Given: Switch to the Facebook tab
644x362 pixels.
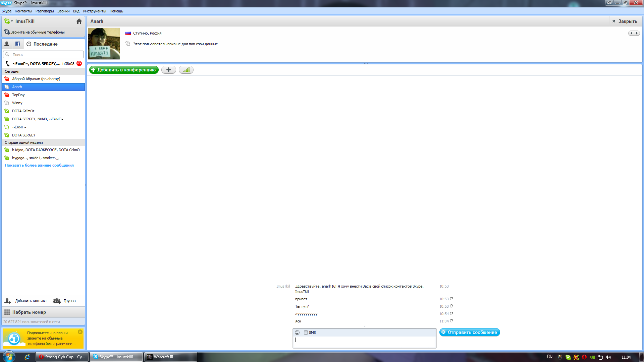Looking at the screenshot, I should tap(18, 44).
